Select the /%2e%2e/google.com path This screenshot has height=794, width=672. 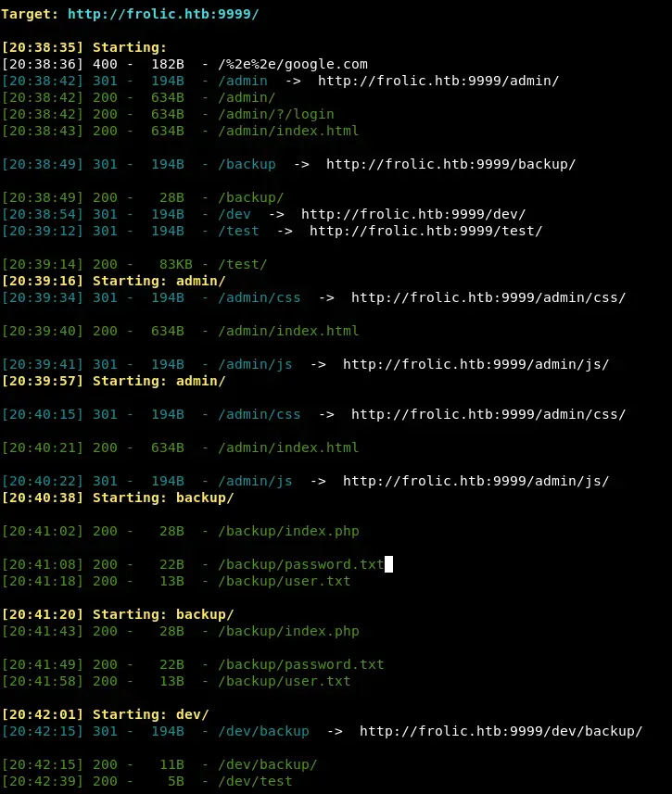293,65
